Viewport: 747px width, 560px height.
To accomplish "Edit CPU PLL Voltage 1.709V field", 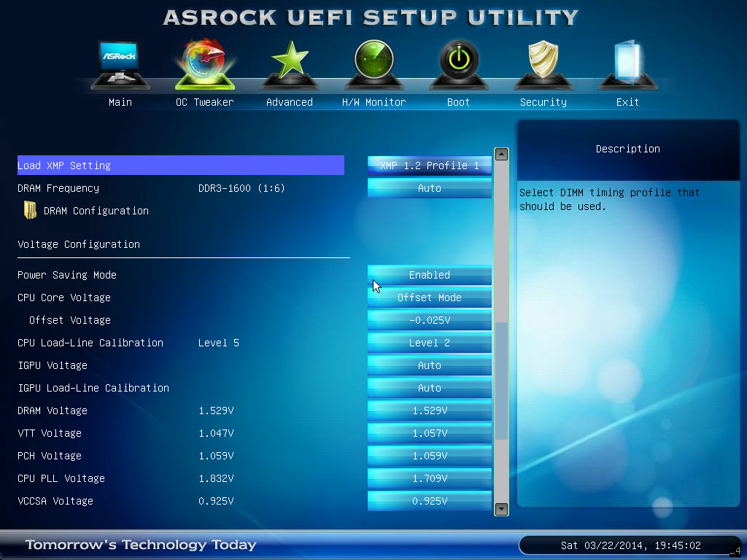I will 429,478.
